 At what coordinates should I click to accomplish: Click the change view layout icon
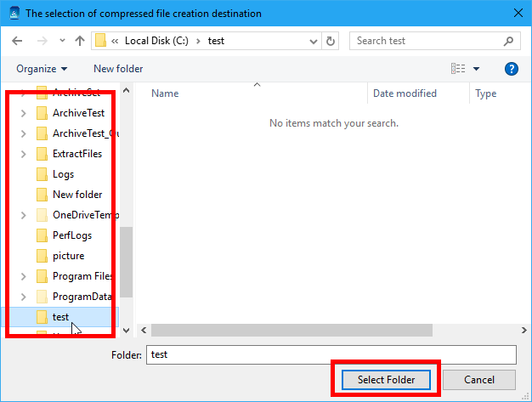click(459, 69)
